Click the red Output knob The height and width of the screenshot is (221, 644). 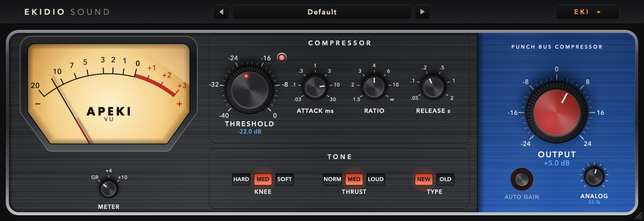(x=557, y=112)
